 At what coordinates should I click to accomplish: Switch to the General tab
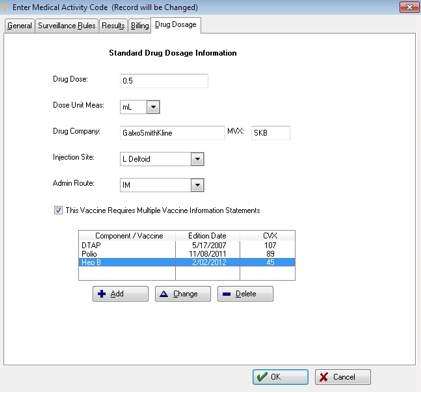coord(20,26)
